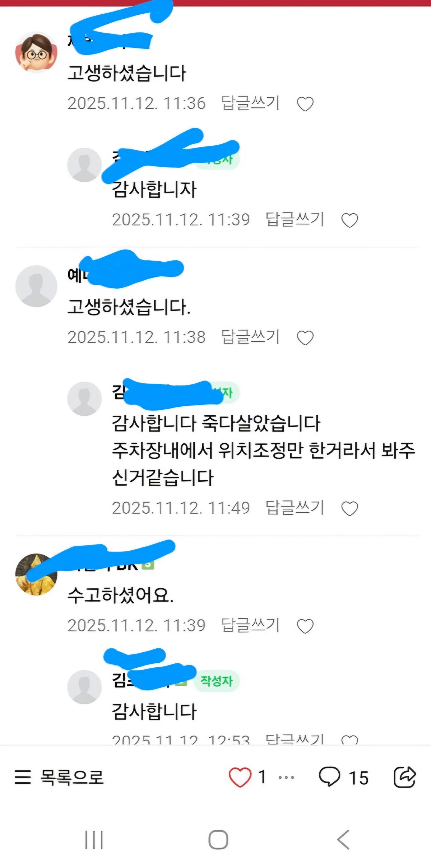The image size is (431, 868).
Task: Open the glasses character profile avatar
Action: pos(36,53)
